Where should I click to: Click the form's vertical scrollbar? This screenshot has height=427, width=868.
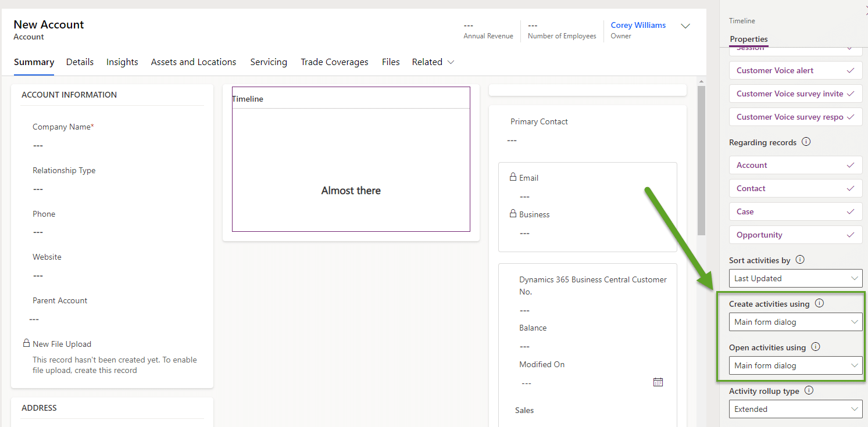tap(701, 160)
